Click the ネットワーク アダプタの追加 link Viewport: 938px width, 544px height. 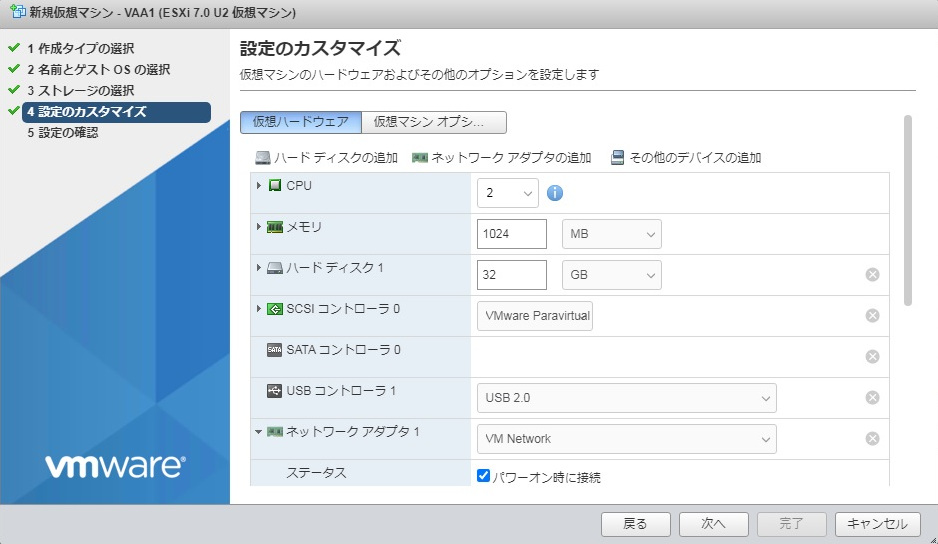pyautogui.click(x=511, y=158)
